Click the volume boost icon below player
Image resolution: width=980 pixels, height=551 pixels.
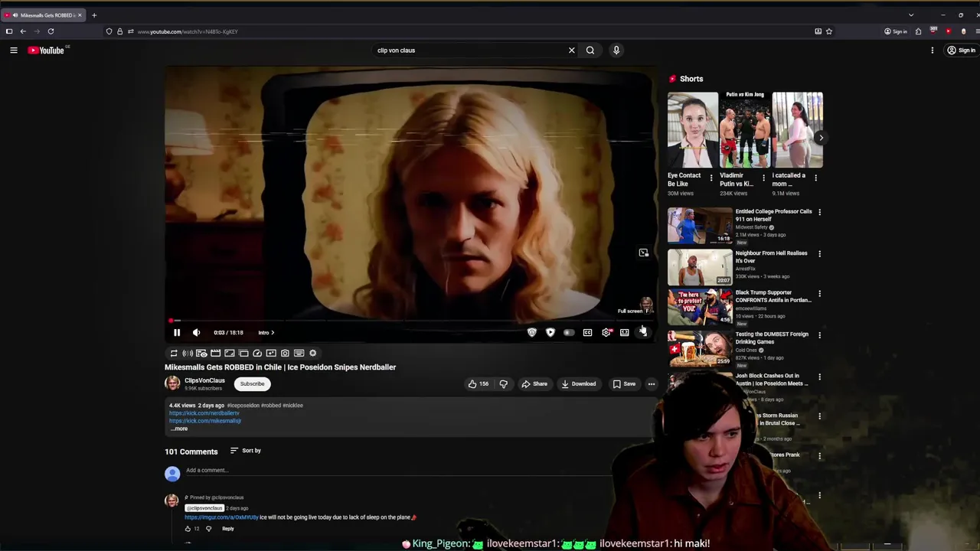click(188, 353)
